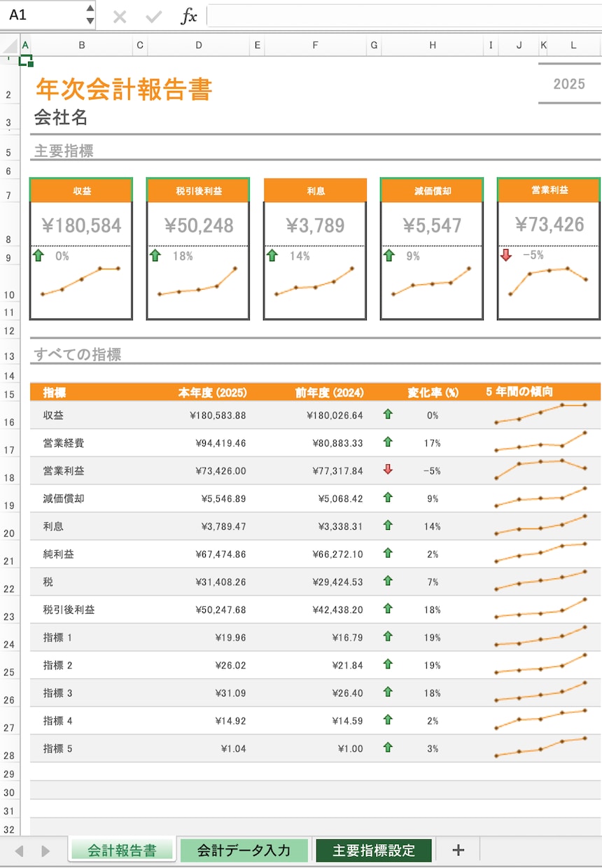Screen dimensions: 602x868
Task: Select the ¥50,248 KPI value
Action: (x=199, y=225)
